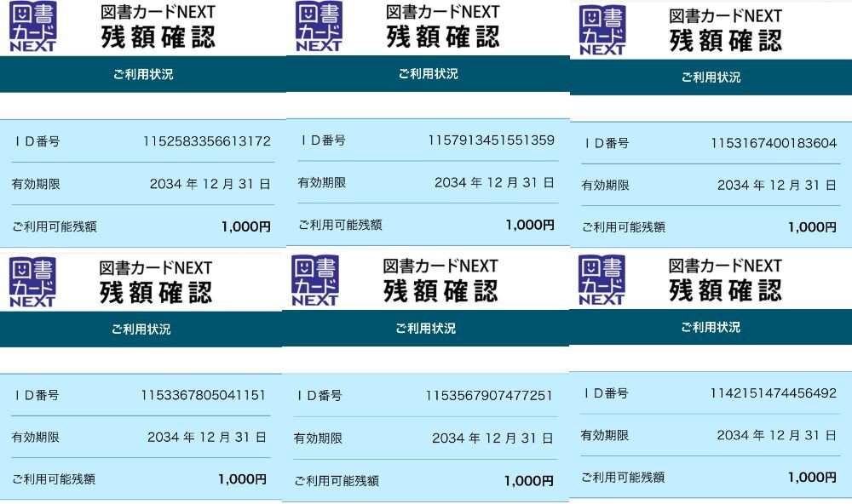
Task: Select ID number 1153167400183604
Action: (x=774, y=143)
